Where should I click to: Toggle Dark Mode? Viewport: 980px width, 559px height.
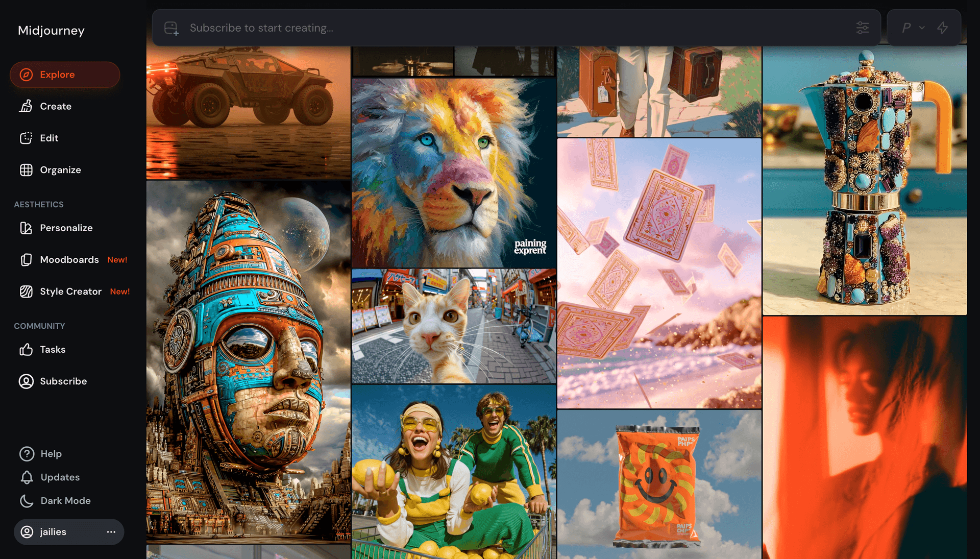tap(26, 501)
